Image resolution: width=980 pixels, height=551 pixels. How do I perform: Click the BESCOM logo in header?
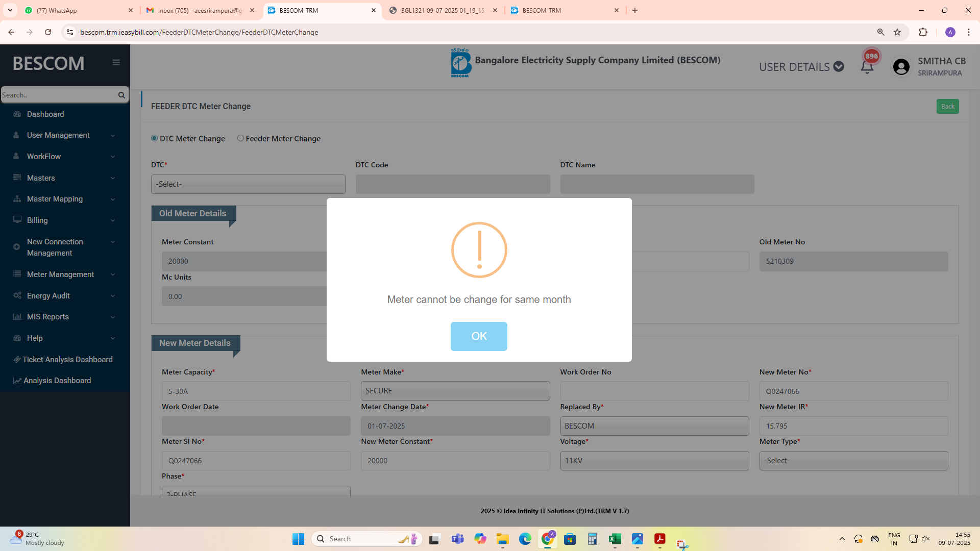point(460,63)
